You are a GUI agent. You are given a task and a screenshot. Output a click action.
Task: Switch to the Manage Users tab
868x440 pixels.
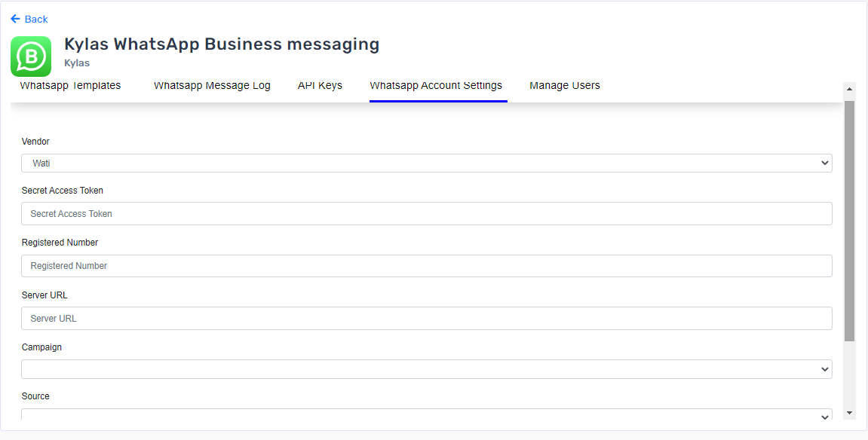(565, 86)
